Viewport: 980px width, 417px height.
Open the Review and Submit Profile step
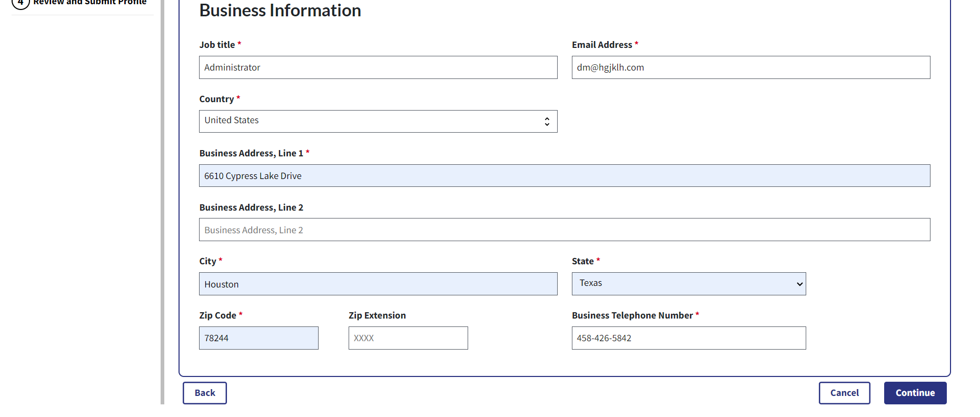(90, 3)
